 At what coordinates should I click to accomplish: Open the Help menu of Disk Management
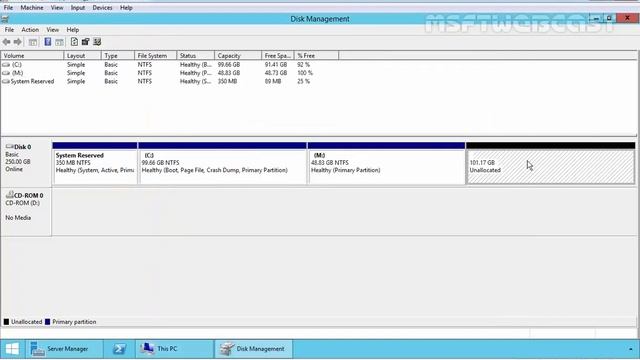click(73, 30)
